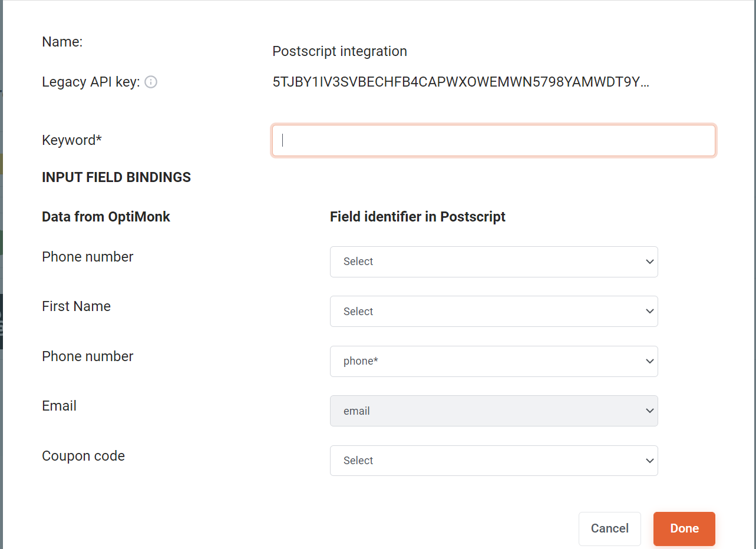Viewport: 756px width, 549px height.
Task: Focus the Keyword text input field
Action: pos(494,140)
